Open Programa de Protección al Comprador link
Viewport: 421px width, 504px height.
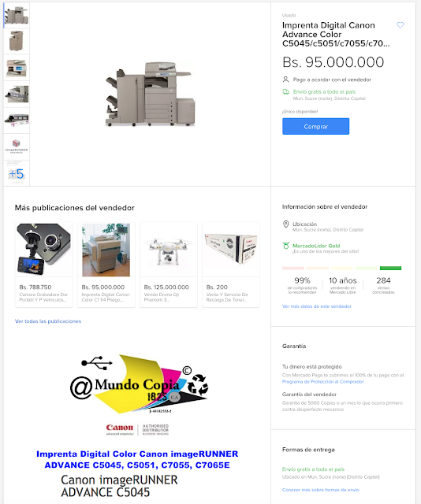[x=322, y=381]
